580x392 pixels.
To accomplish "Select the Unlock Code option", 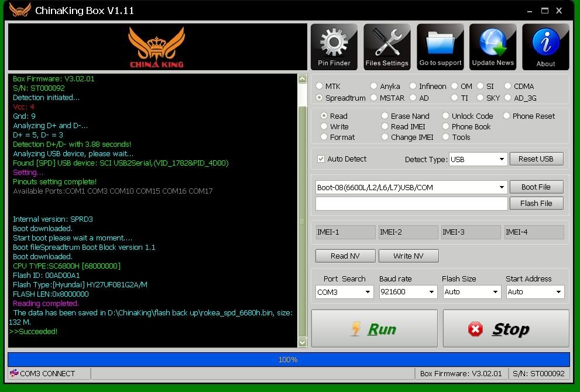I will 446,116.
